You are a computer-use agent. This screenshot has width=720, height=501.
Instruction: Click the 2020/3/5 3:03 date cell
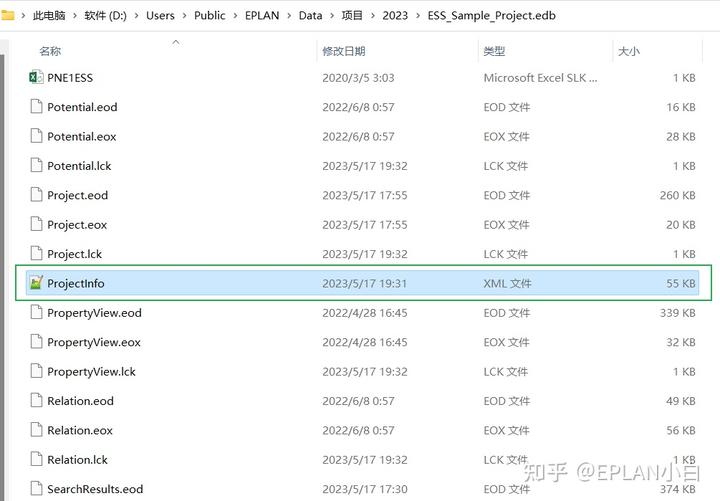coord(358,78)
